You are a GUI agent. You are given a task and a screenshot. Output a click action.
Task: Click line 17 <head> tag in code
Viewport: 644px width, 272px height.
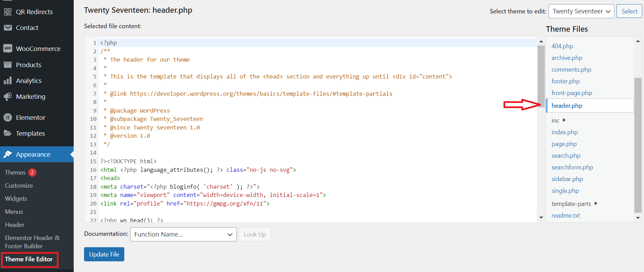(x=110, y=178)
